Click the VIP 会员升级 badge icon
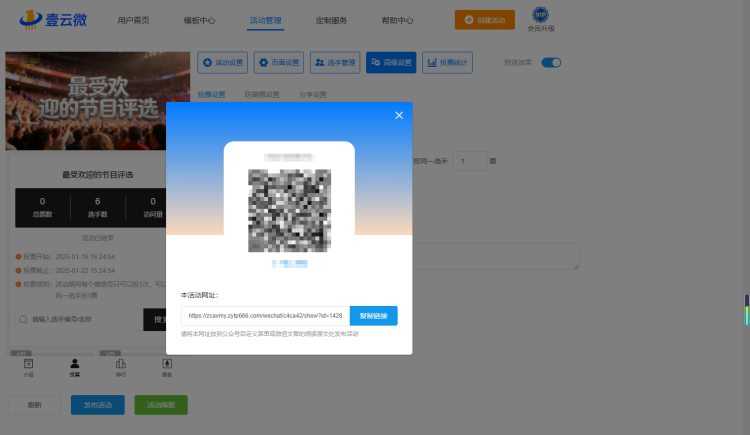 coord(540,15)
